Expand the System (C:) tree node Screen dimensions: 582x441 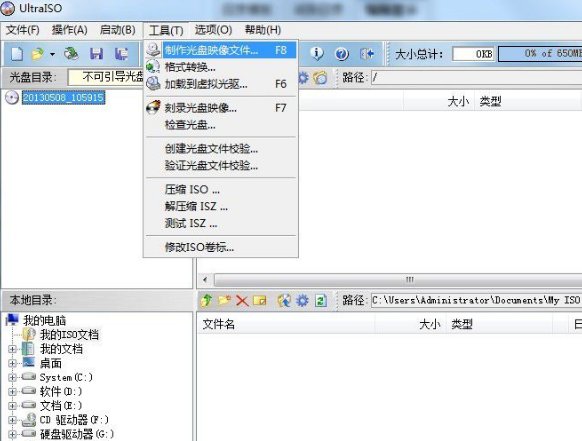point(12,377)
